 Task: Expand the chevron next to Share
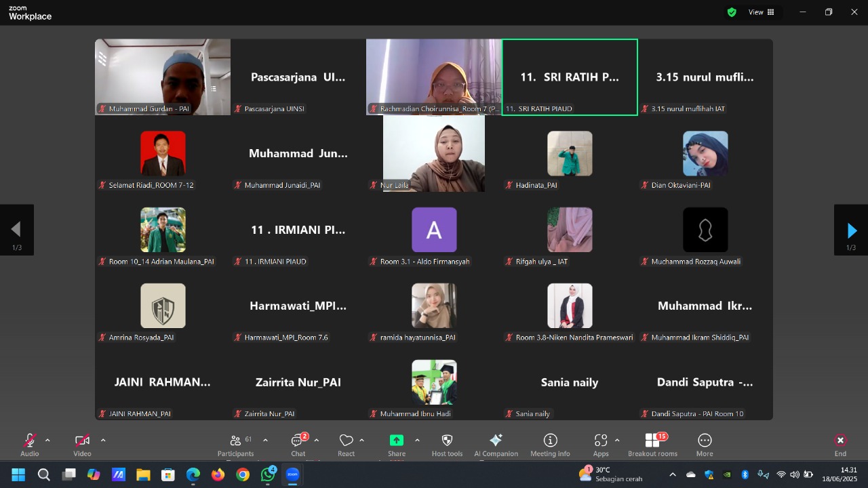[x=417, y=441]
